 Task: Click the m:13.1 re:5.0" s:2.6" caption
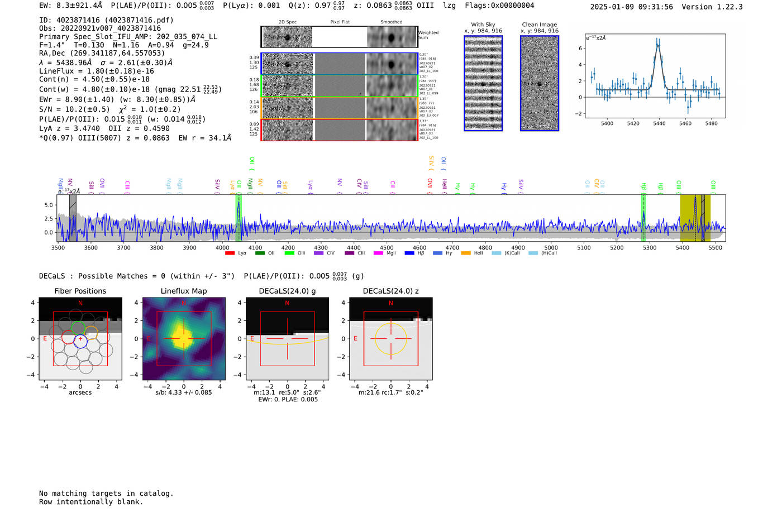[x=287, y=392]
